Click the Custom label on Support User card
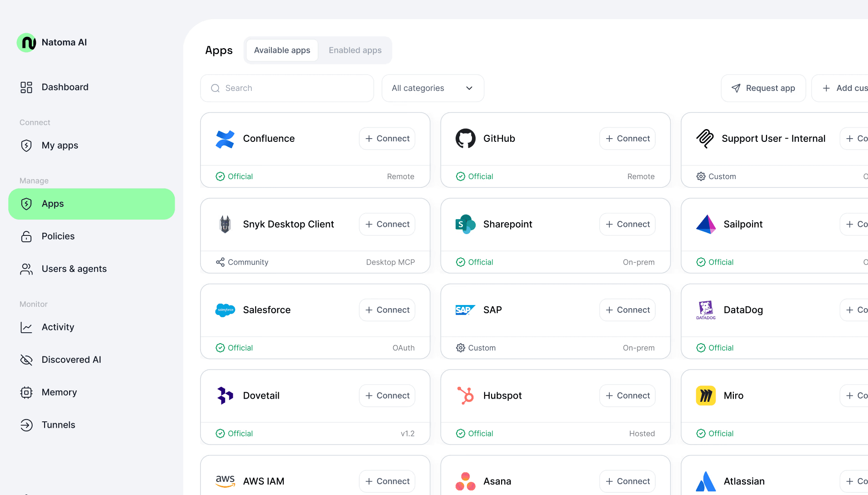The width and height of the screenshot is (868, 495). [x=716, y=177]
